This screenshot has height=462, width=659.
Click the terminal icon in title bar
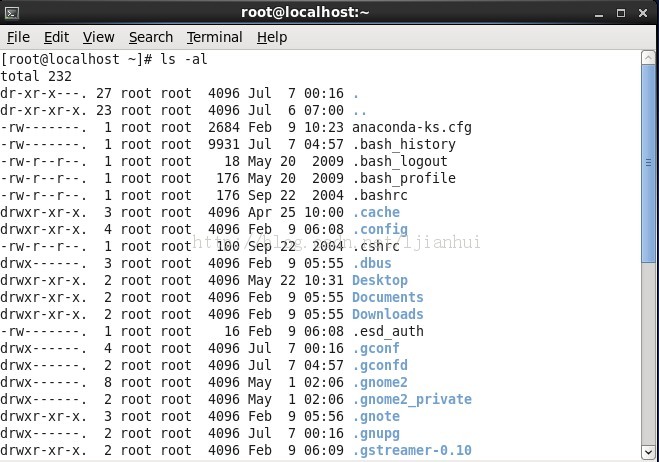(11, 13)
